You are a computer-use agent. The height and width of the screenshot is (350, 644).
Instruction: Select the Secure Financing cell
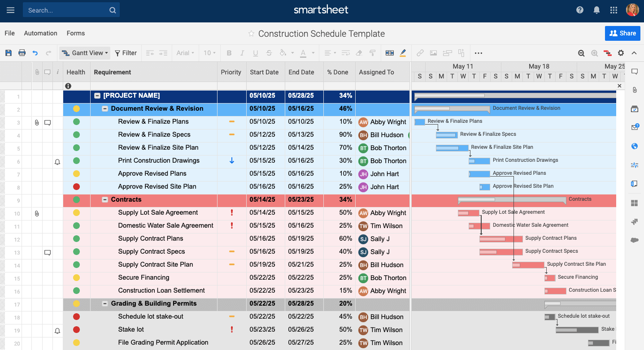click(154, 277)
